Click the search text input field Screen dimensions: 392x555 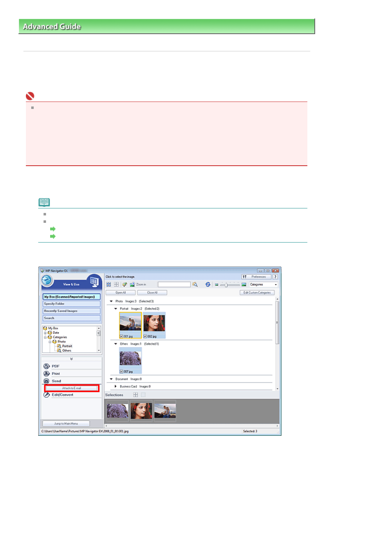[174, 284]
